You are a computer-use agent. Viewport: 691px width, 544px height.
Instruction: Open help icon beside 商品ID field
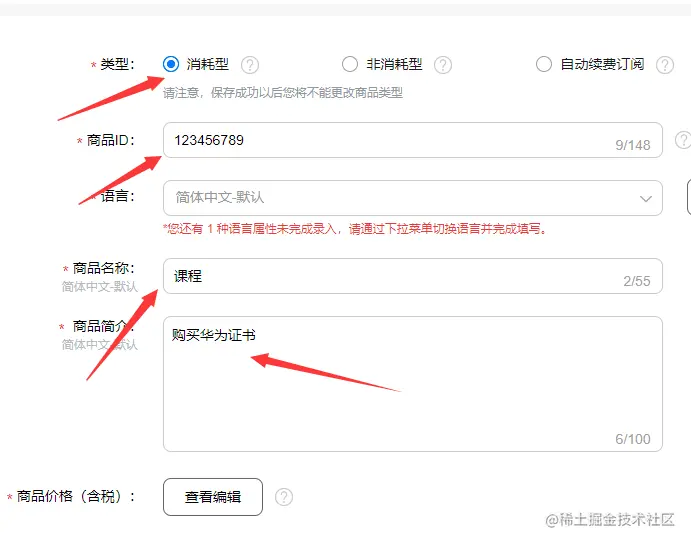pyautogui.click(x=683, y=140)
